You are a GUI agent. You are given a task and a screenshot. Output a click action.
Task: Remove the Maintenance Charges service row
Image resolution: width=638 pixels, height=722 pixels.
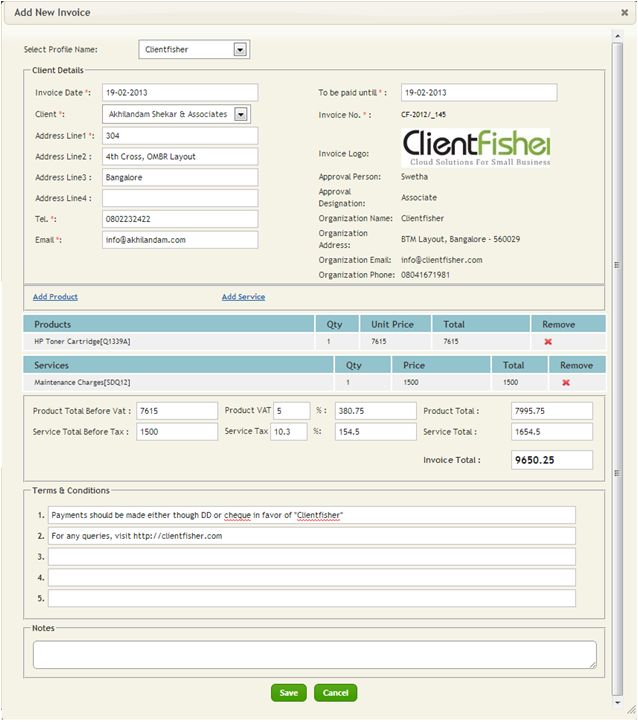tap(566, 383)
